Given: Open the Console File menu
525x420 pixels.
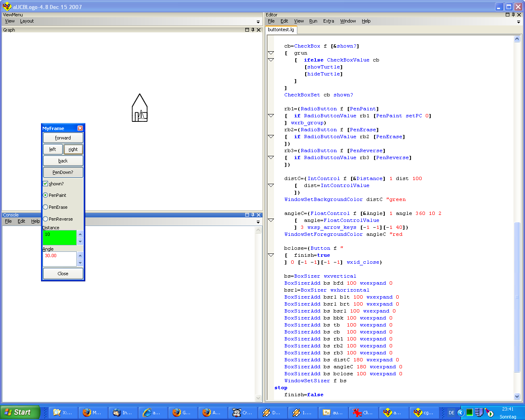Looking at the screenshot, I should tap(8, 221).
